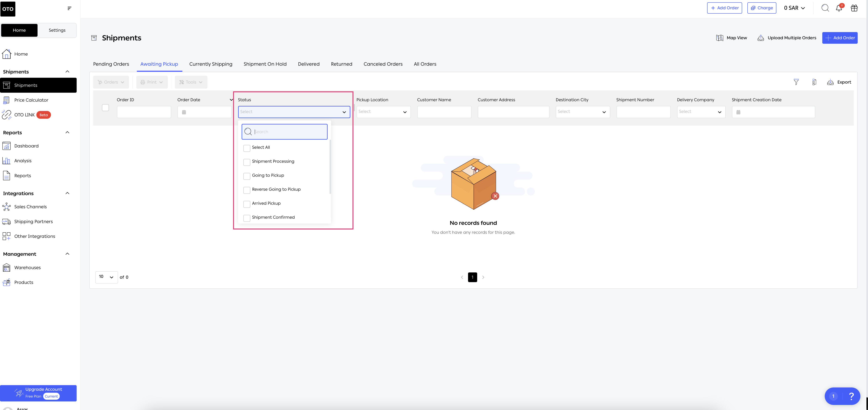Screen dimensions: 868x410
Task: Open the filter funnel icon
Action: point(796,82)
